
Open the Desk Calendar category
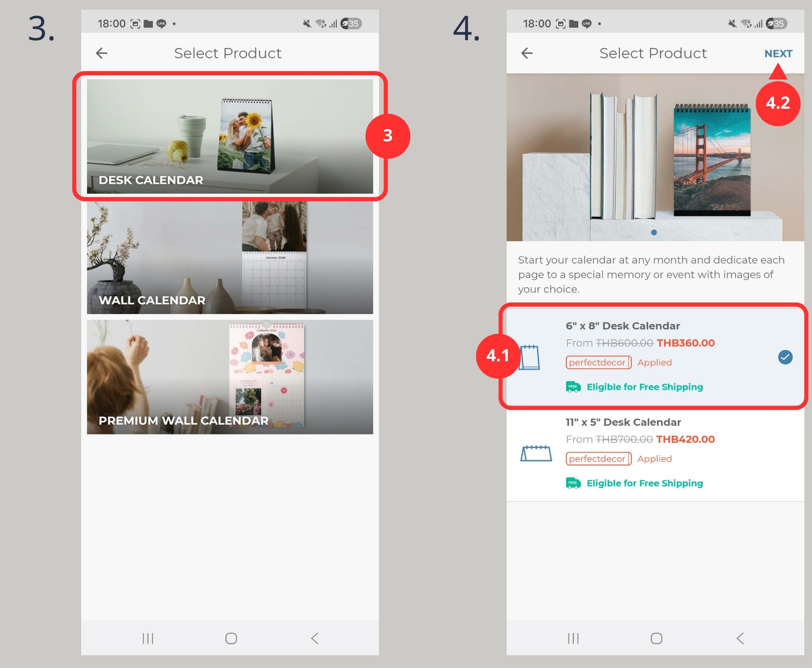tap(230, 136)
